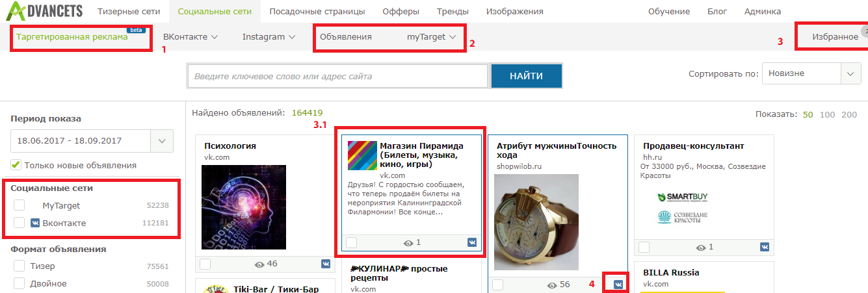Click VK icon on Магазин Пирамида card
This screenshot has height=293, width=868.
pyautogui.click(x=472, y=242)
